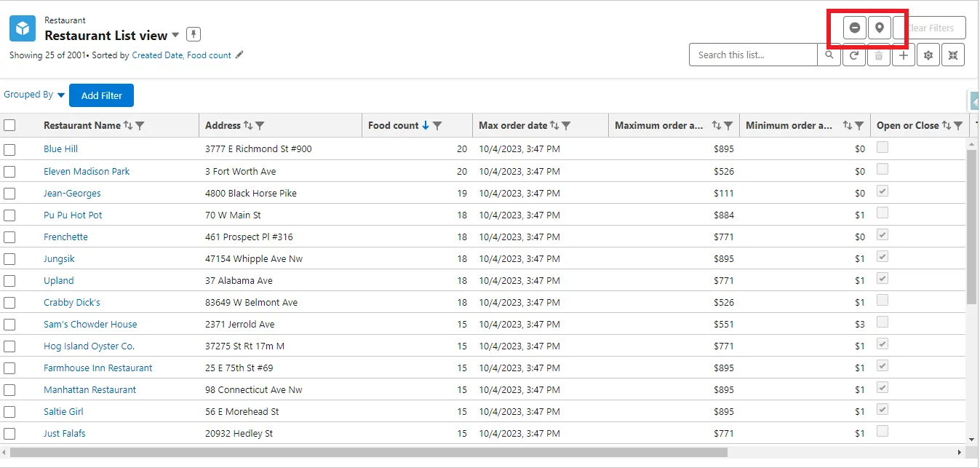Image resolution: width=980 pixels, height=468 pixels.
Task: Open the Blue Hill restaurant link
Action: [60, 149]
